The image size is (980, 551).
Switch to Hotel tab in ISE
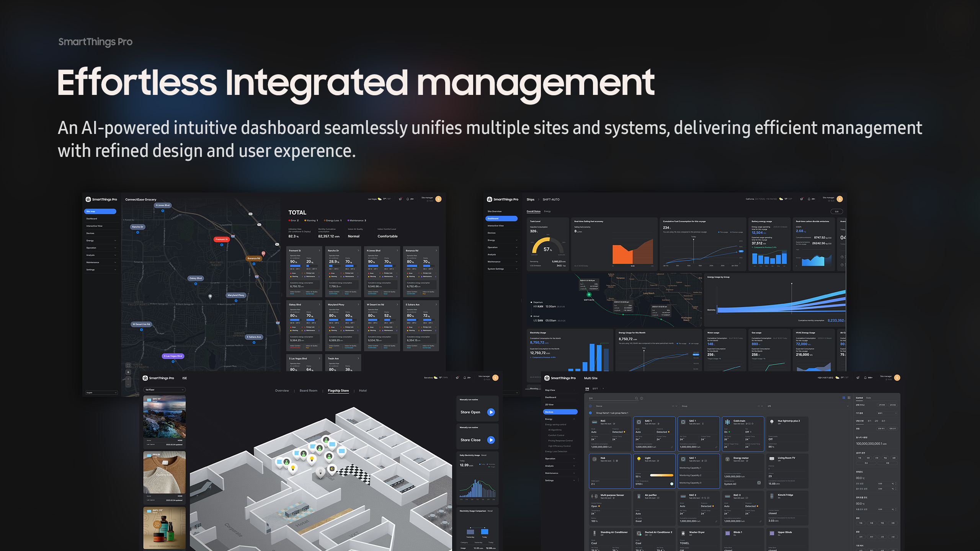[363, 391]
